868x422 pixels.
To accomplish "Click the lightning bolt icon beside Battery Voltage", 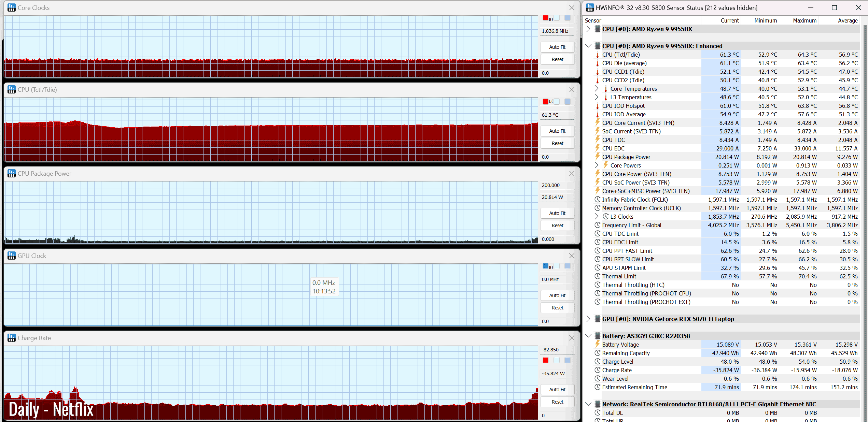I will coord(597,344).
